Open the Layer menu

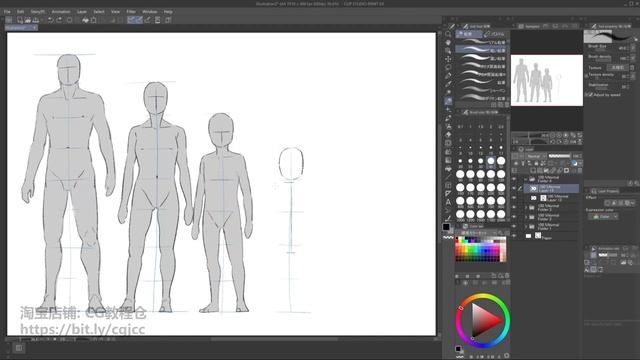point(82,11)
